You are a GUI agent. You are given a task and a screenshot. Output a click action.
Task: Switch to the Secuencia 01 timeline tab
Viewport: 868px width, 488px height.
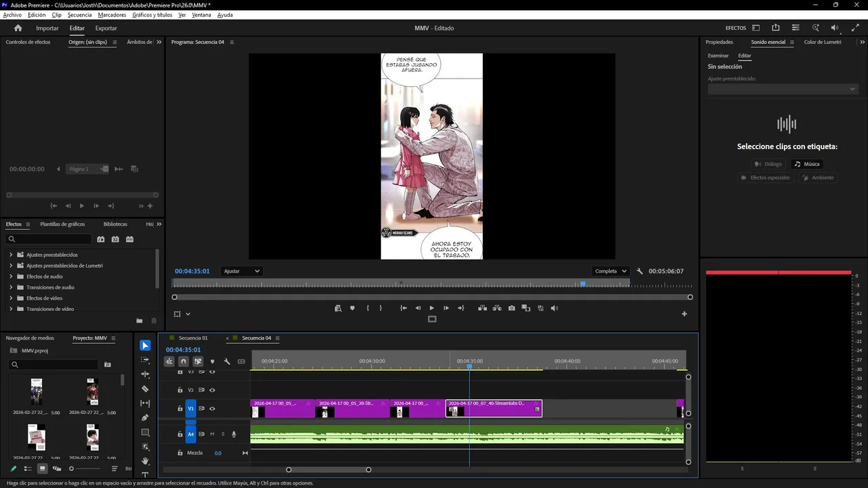(193, 338)
